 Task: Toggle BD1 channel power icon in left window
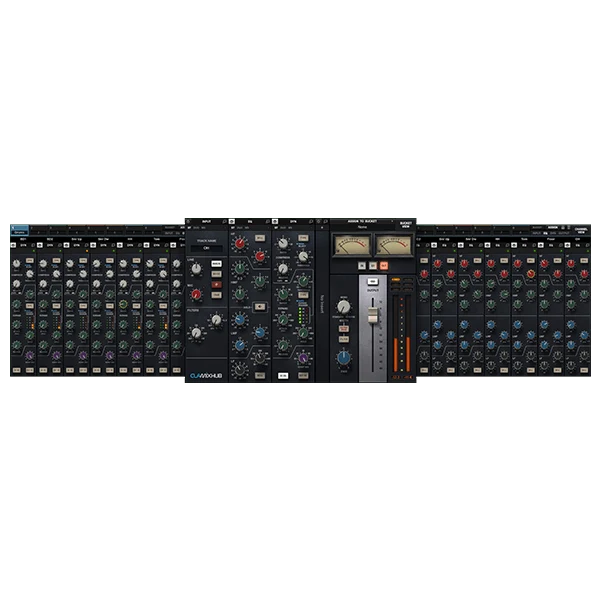[13, 245]
